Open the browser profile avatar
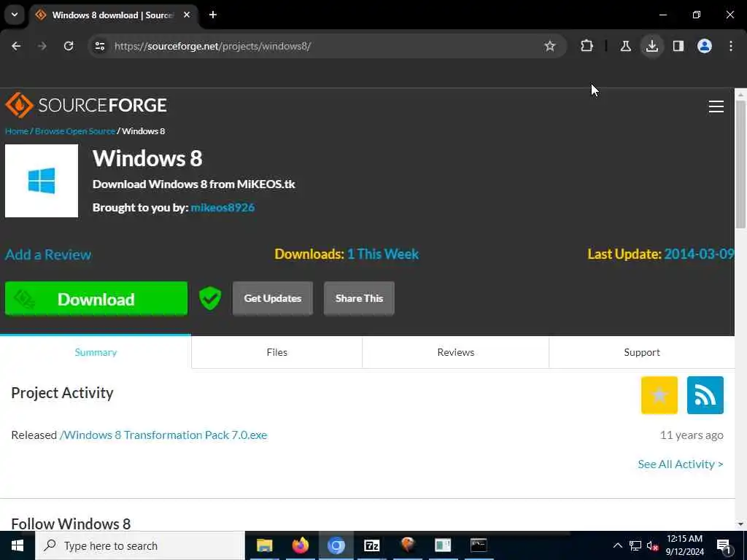The image size is (747, 560). coord(704,46)
